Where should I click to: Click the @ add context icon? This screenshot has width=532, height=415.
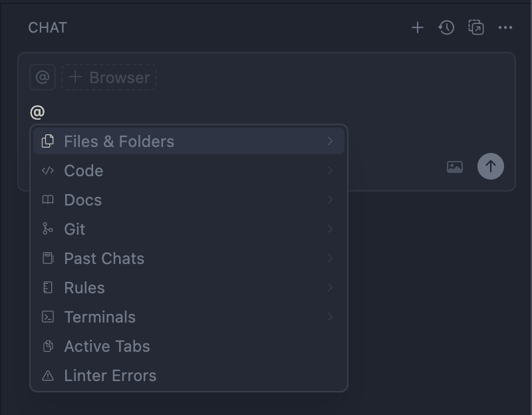(x=42, y=77)
